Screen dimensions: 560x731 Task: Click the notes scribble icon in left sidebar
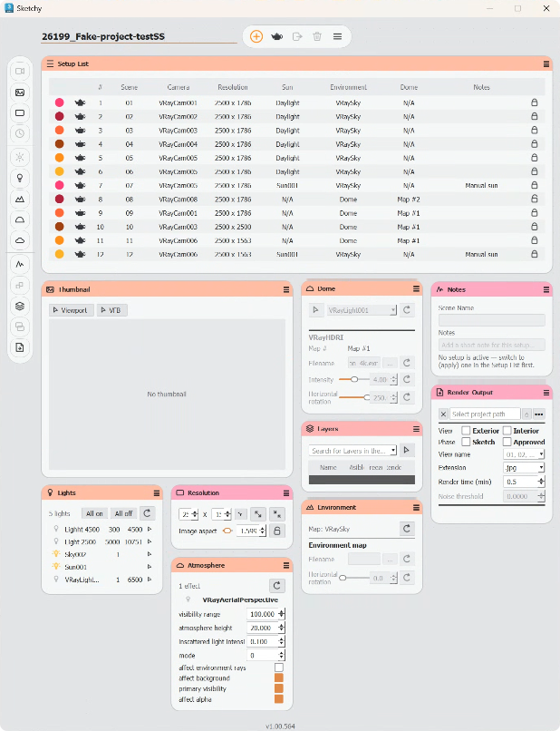click(20, 264)
